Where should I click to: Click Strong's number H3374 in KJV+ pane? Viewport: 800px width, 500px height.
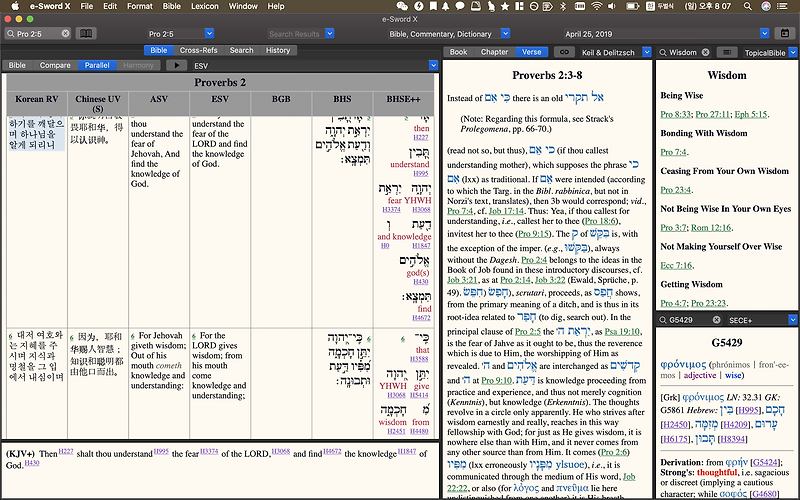(x=209, y=451)
